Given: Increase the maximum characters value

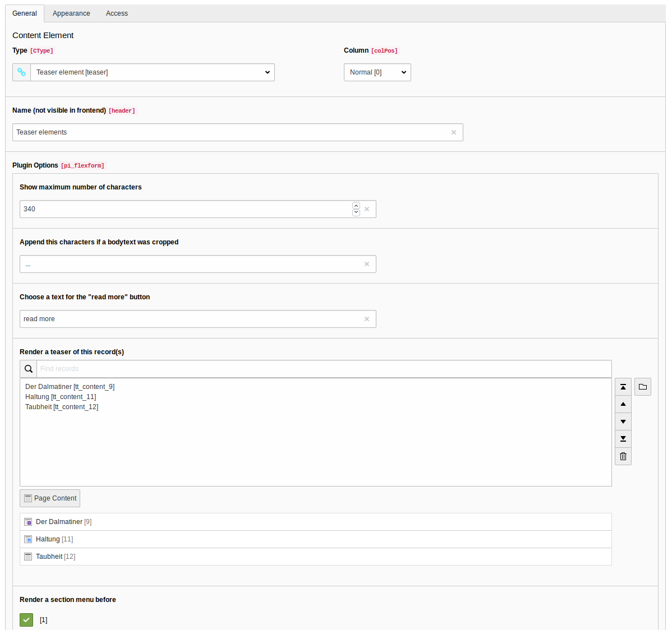Looking at the screenshot, I should [x=356, y=206].
